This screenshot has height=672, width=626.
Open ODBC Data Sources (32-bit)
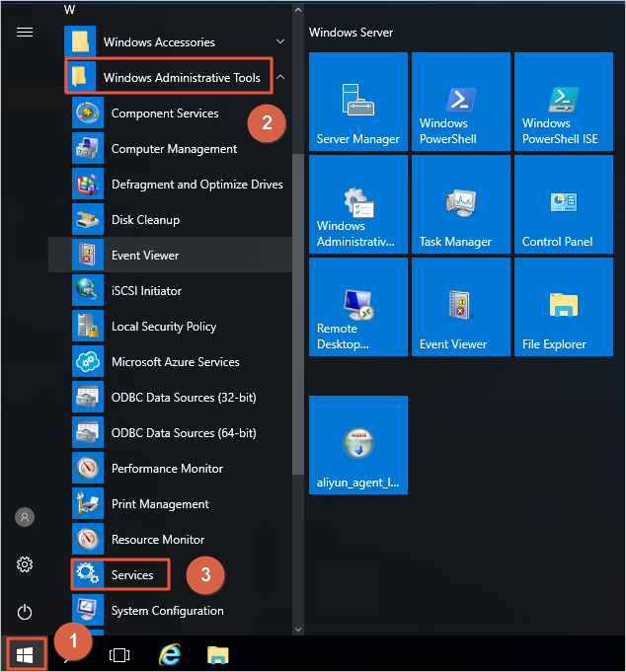(170, 398)
